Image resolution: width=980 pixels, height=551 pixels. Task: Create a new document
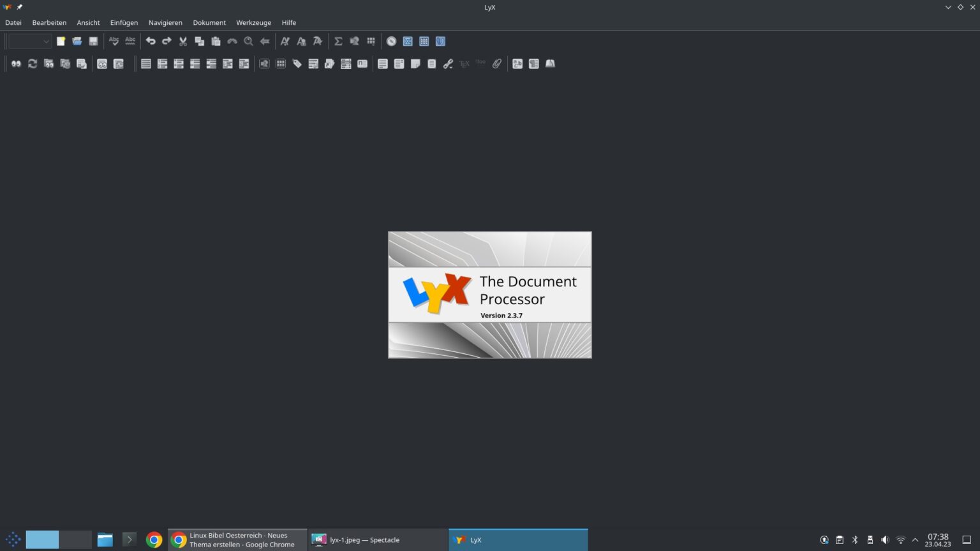tap(61, 41)
